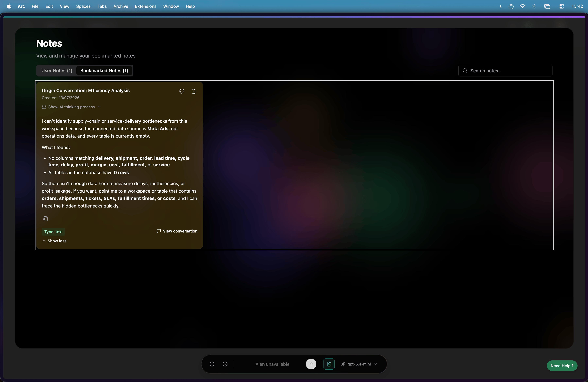The width and height of the screenshot is (588, 382).
Task: Click the plus icon in the chat bar
Action: (x=212, y=364)
